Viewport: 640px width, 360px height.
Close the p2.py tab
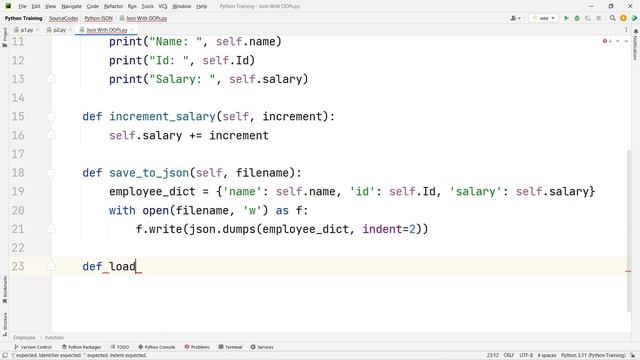70,30
